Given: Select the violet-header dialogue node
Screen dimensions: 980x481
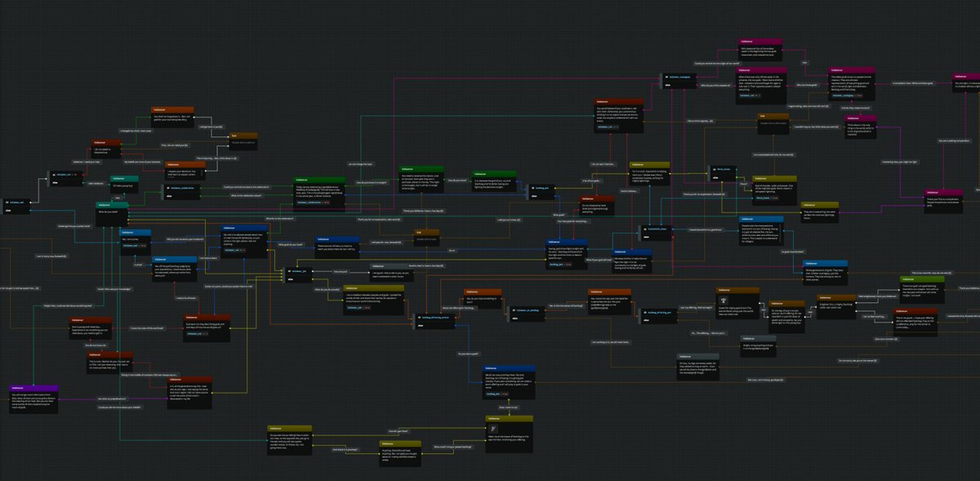Looking at the screenshot, I should click(33, 399).
